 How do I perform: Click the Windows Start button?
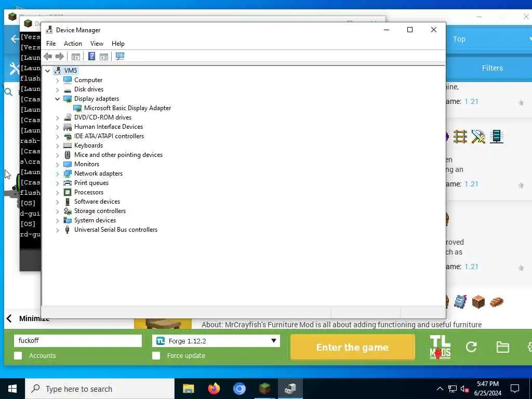(x=12, y=389)
